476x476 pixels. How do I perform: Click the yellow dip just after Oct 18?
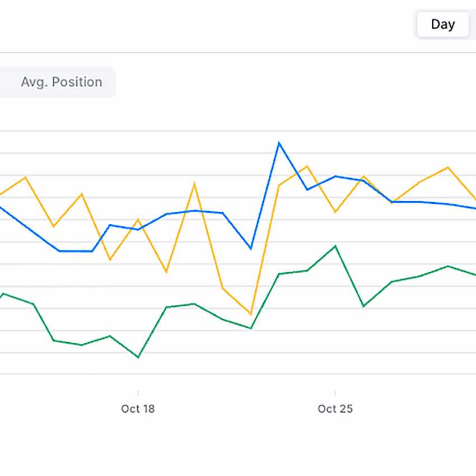[166, 272]
